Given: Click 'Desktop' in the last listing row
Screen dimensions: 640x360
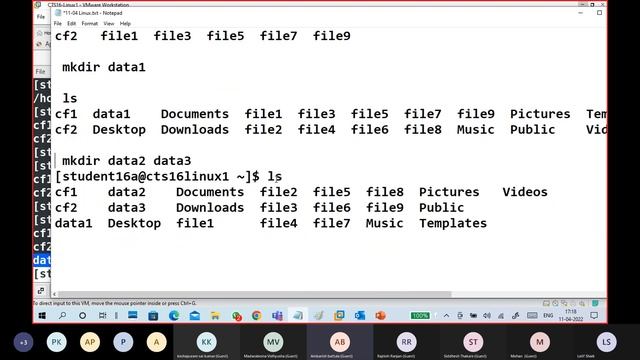Looking at the screenshot, I should pos(134,223).
